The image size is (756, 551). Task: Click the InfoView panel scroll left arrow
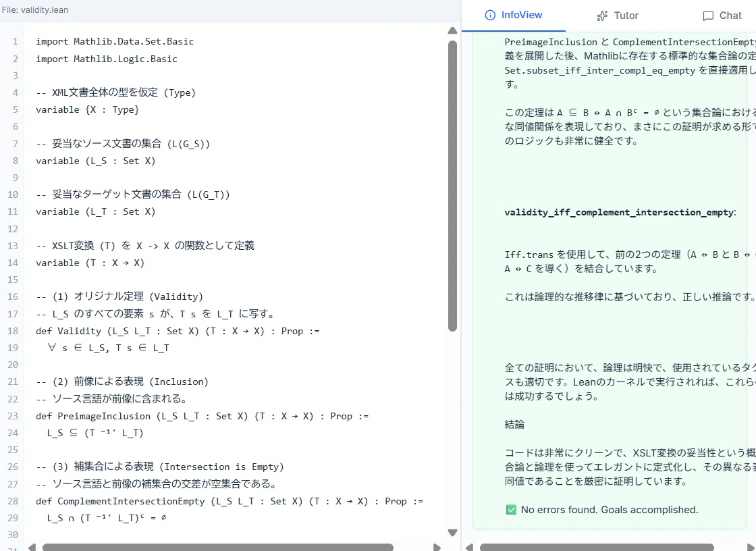click(469, 547)
